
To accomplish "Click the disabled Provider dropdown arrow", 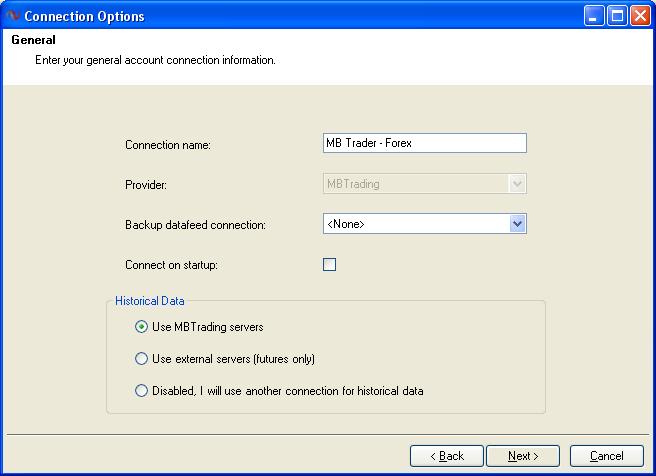I will (517, 184).
